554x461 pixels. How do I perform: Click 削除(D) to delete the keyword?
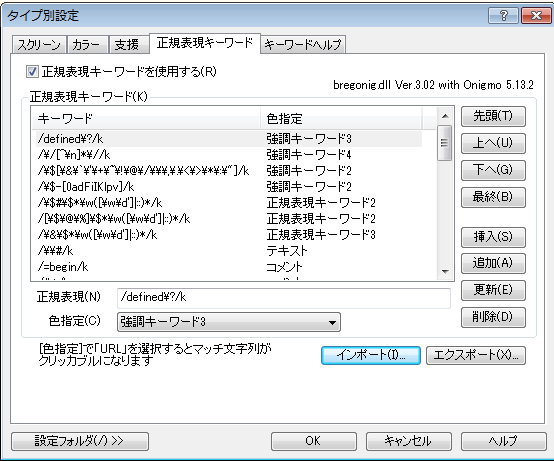(x=493, y=317)
